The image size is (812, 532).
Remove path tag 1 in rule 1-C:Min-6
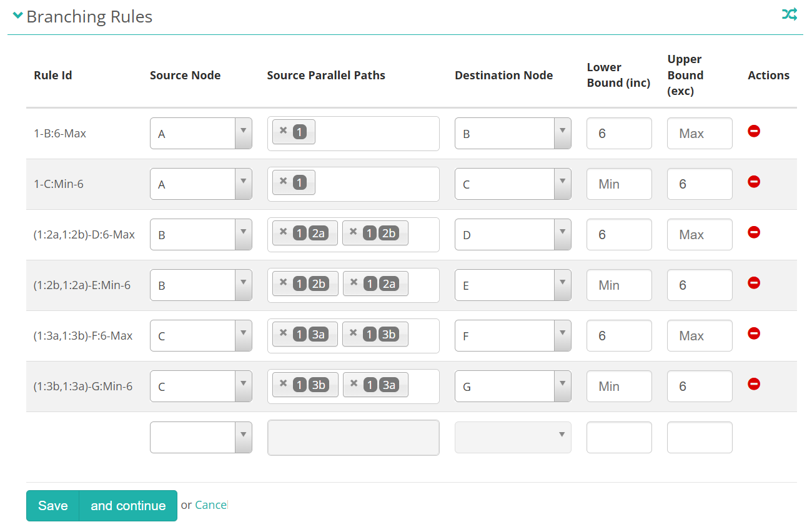(x=283, y=181)
